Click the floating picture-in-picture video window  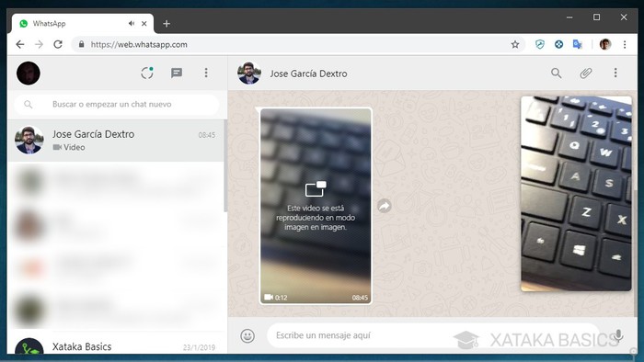coord(576,194)
